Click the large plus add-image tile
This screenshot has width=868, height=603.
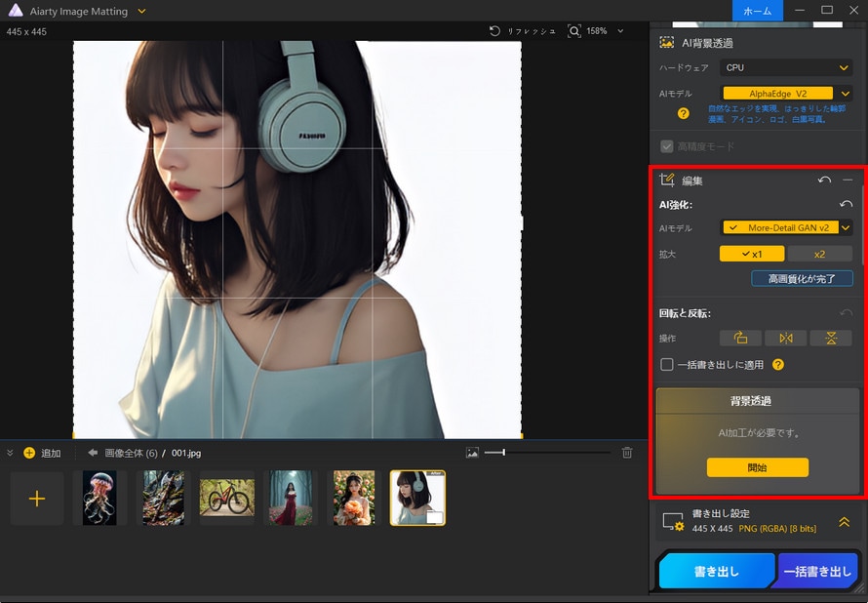[x=37, y=499]
